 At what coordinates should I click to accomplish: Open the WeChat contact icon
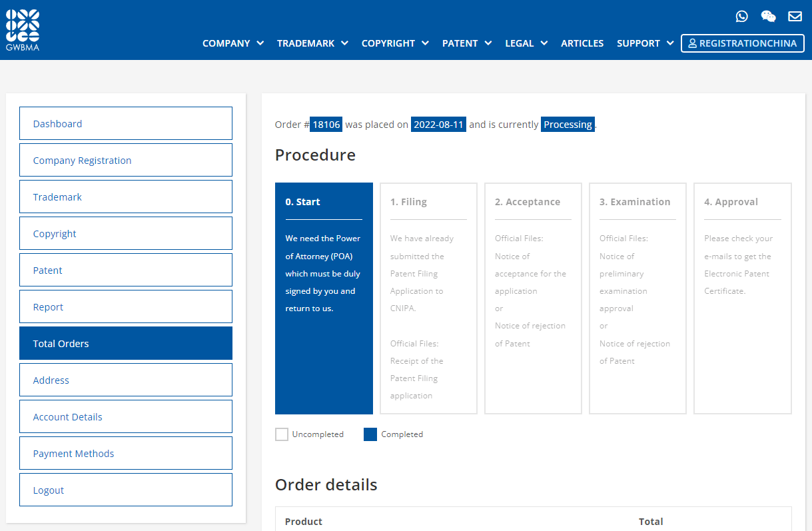point(768,17)
